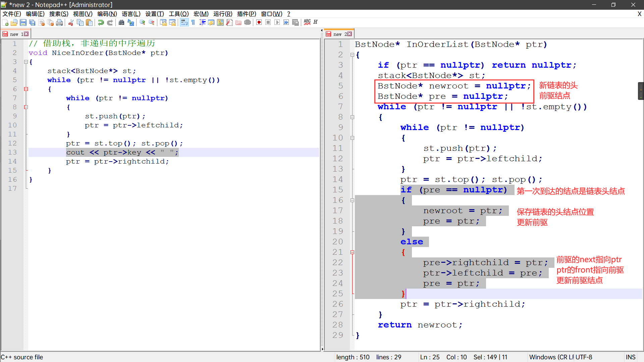This screenshot has height=362, width=644.
Task: Open the 编码(N) menu
Action: click(107, 14)
